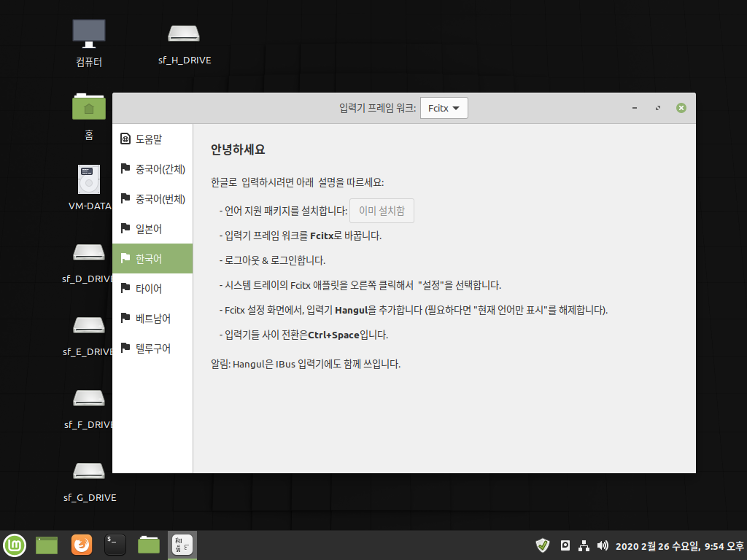Open the clock showing 9:54 오후
The image size is (747, 560).
tap(680, 546)
